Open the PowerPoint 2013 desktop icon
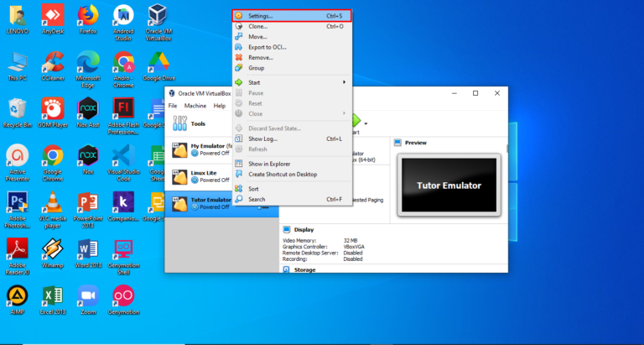 coord(88,210)
